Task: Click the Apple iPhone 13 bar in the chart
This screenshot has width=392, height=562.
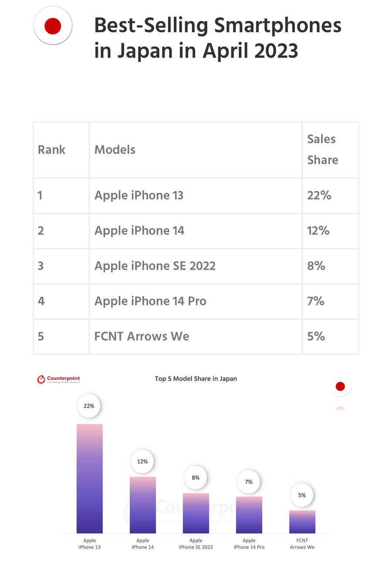Action: (x=89, y=478)
